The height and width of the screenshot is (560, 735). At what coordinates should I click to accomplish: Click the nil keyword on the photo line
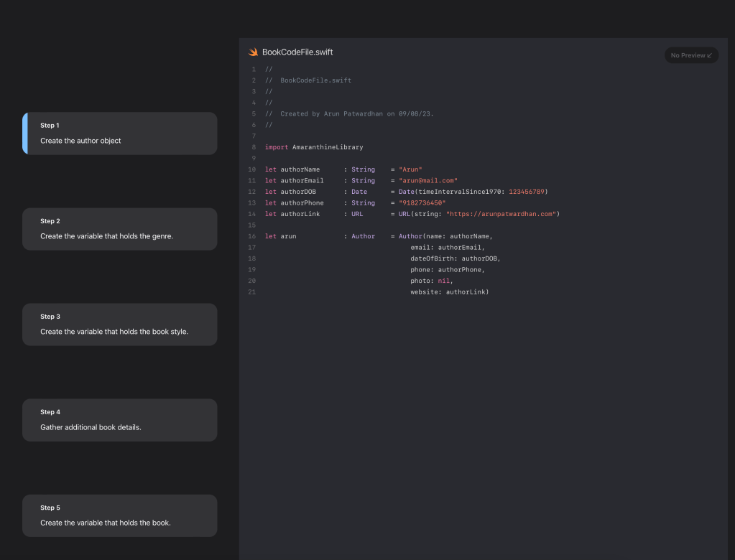[x=443, y=281]
